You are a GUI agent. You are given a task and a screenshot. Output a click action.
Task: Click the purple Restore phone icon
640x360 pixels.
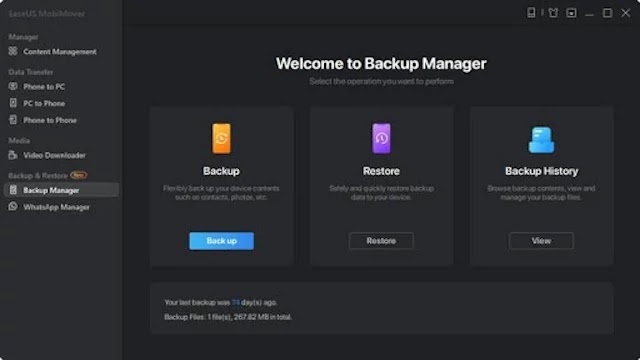(x=381, y=139)
